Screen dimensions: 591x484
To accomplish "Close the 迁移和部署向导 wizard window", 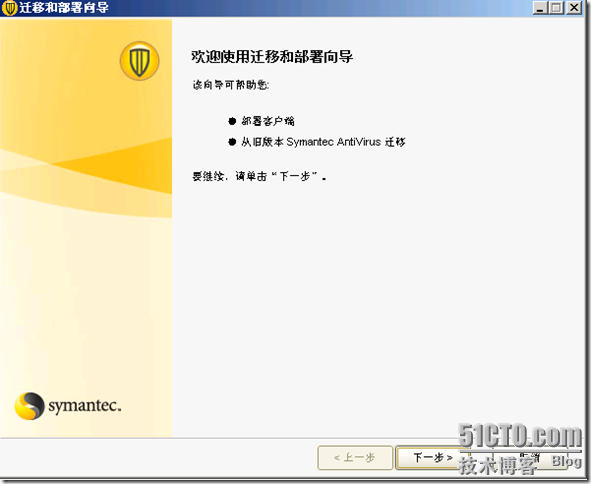I will click(x=574, y=8).
